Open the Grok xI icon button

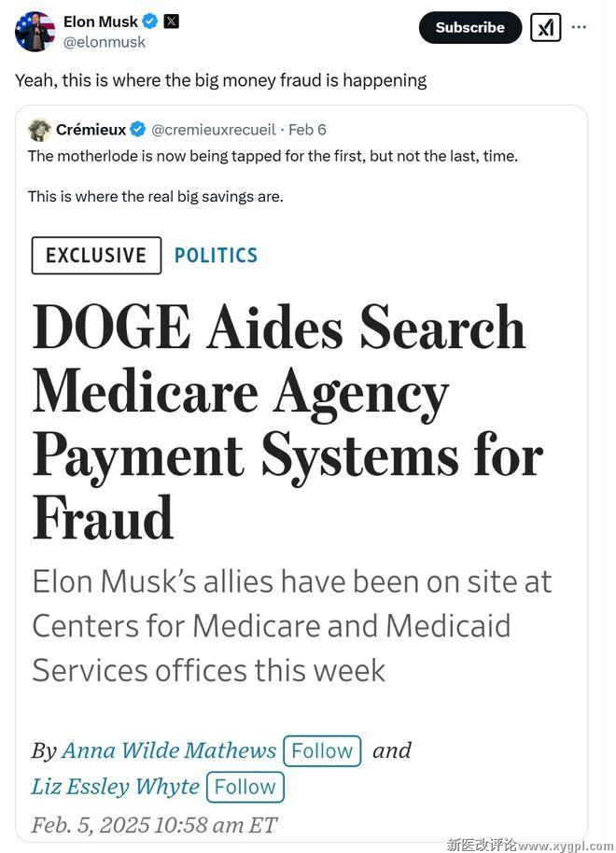[545, 27]
